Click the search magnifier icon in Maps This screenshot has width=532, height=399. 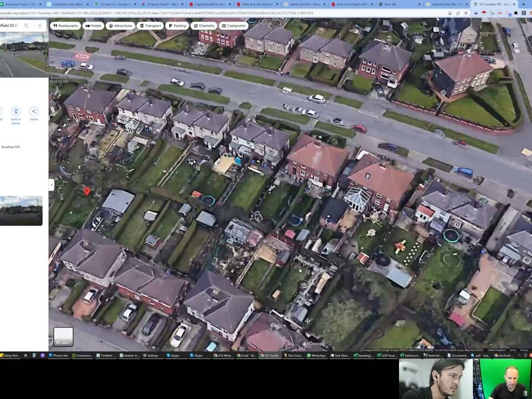26,25
